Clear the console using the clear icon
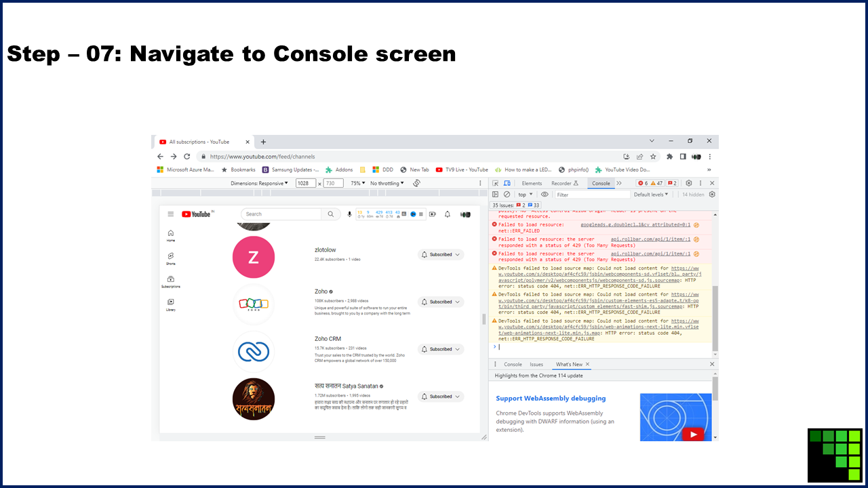Viewport: 868px width, 488px height. (x=507, y=195)
